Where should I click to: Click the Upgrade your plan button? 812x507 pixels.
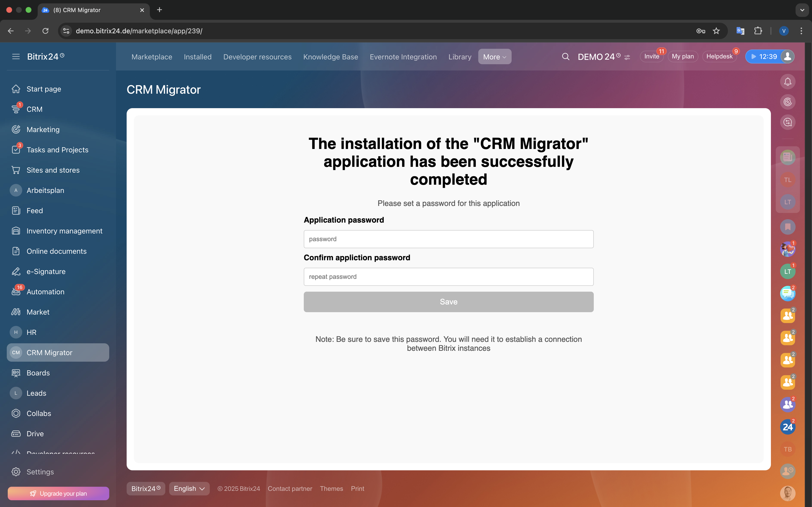[58, 493]
